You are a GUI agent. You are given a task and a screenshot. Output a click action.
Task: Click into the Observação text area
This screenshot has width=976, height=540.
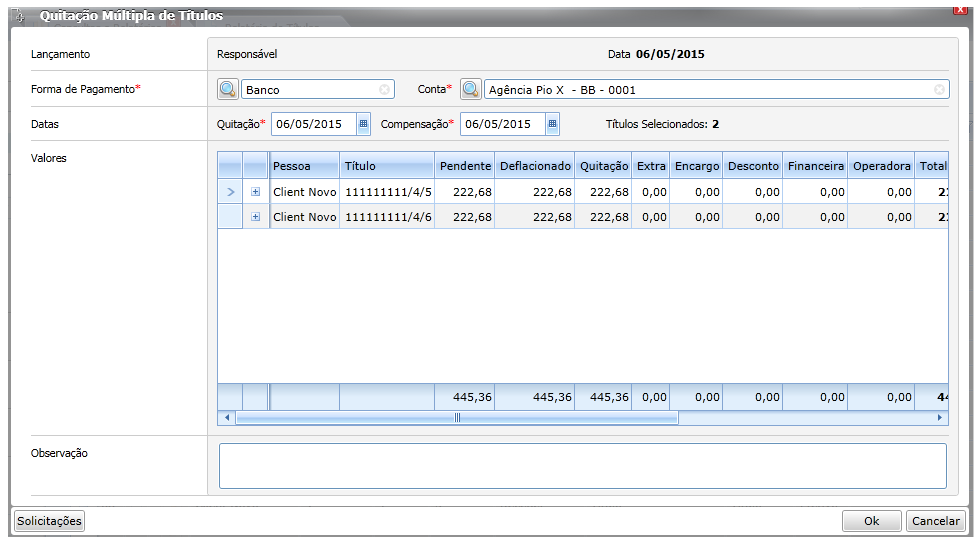tap(583, 465)
